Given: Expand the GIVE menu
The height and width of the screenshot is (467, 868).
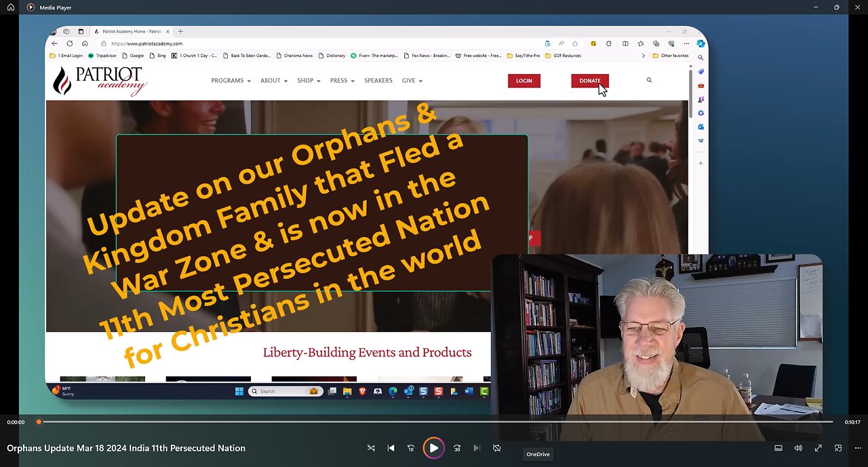Looking at the screenshot, I should (x=412, y=81).
